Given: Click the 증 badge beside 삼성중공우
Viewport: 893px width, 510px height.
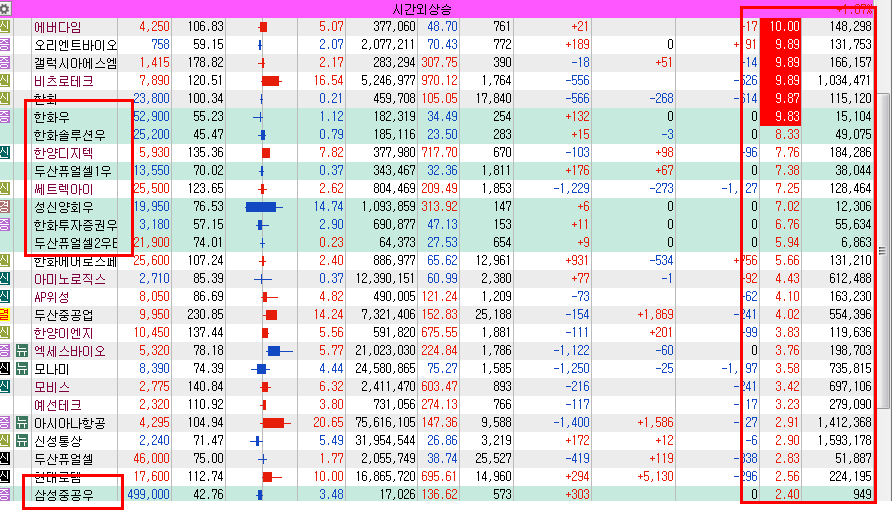Looking at the screenshot, I should pyautogui.click(x=5, y=495).
